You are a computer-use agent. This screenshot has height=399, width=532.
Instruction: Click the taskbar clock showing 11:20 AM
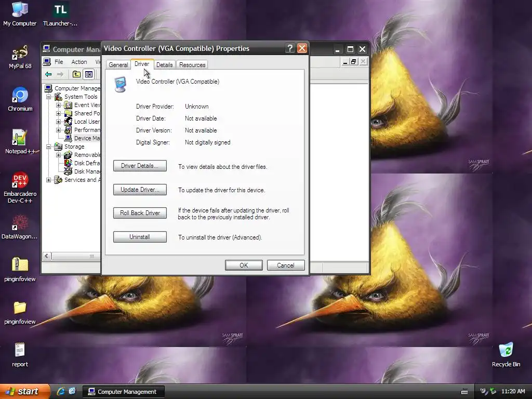point(513,391)
